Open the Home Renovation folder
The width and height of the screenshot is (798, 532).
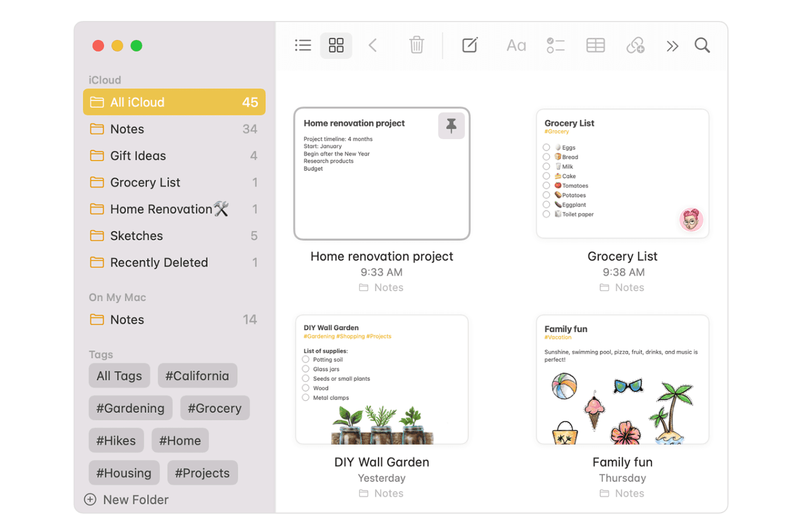[x=174, y=209]
